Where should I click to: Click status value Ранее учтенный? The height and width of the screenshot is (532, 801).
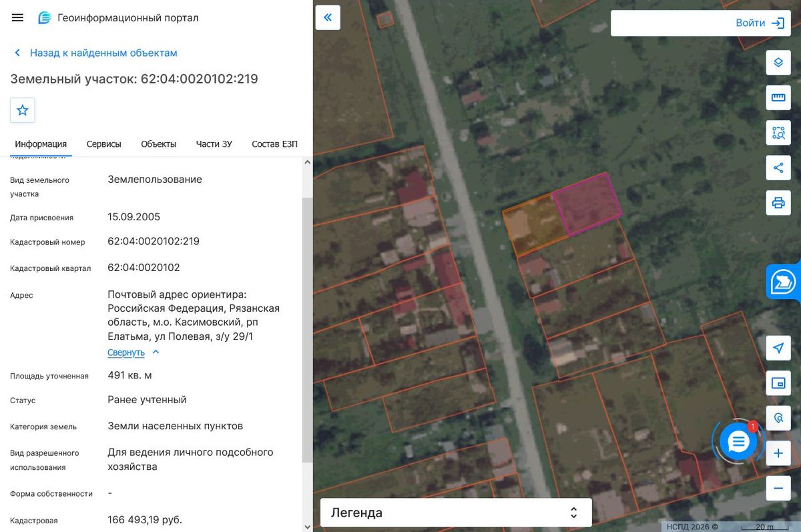pyautogui.click(x=147, y=400)
